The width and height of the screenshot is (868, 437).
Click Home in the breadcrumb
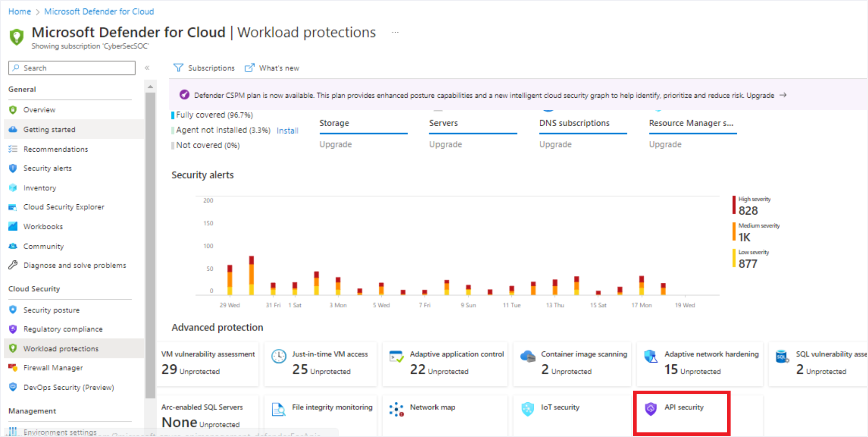tap(20, 12)
